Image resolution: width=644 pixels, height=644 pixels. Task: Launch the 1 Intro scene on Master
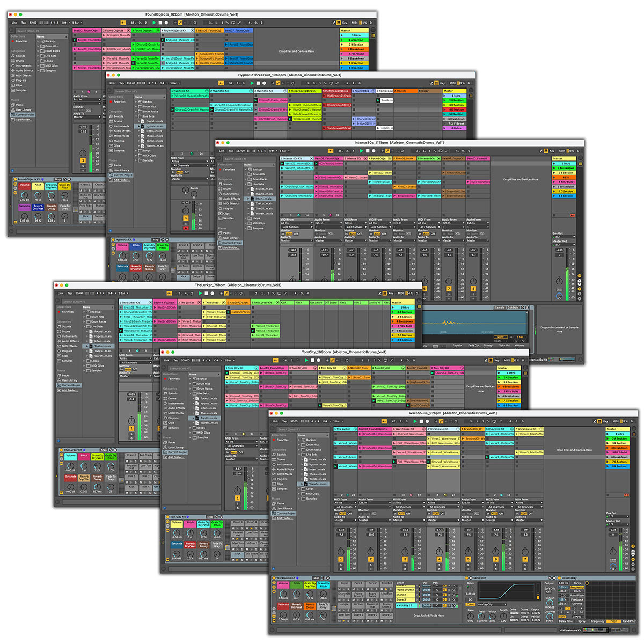[x=608, y=434]
